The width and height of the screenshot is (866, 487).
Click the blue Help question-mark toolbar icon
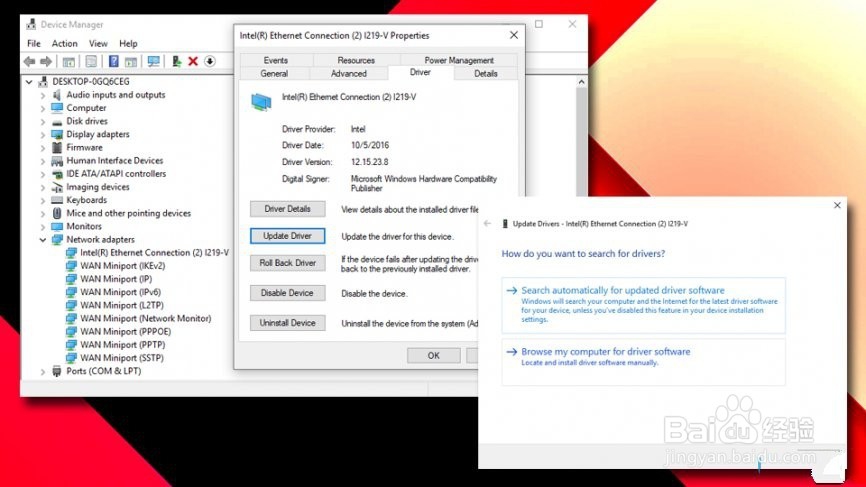click(113, 61)
